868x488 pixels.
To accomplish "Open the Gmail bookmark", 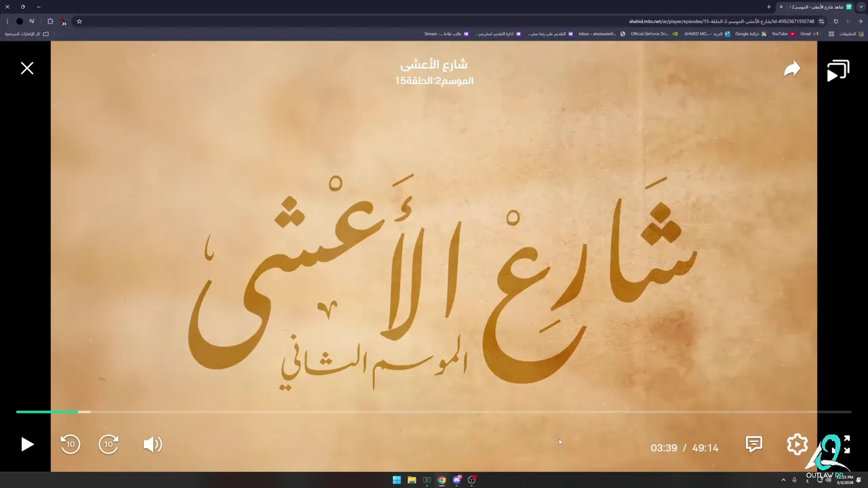I will click(x=808, y=34).
